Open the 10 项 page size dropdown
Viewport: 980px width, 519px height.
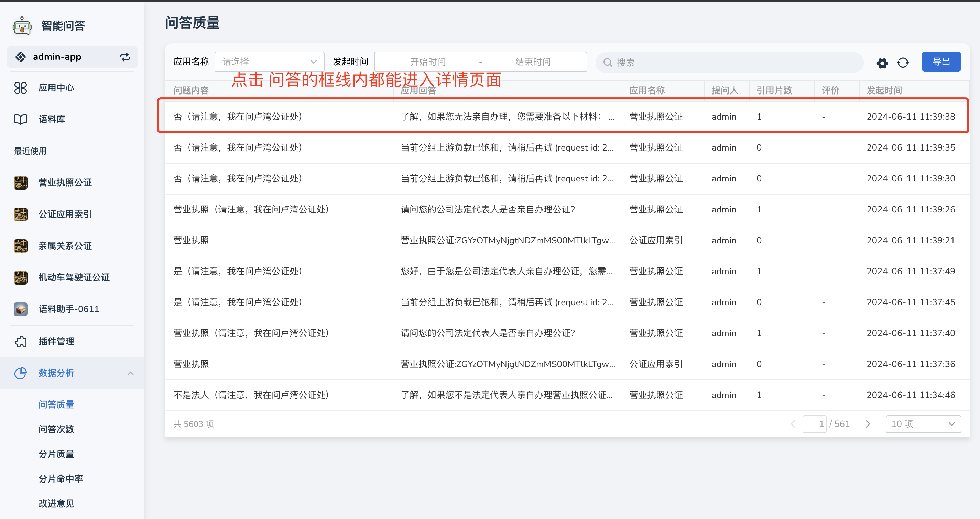coord(923,424)
